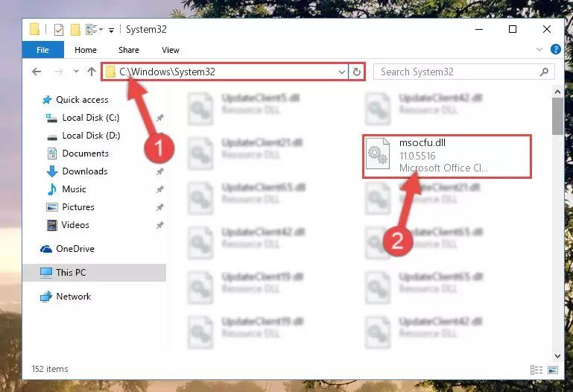
Task: Maximize the System32 window
Action: 513,29
